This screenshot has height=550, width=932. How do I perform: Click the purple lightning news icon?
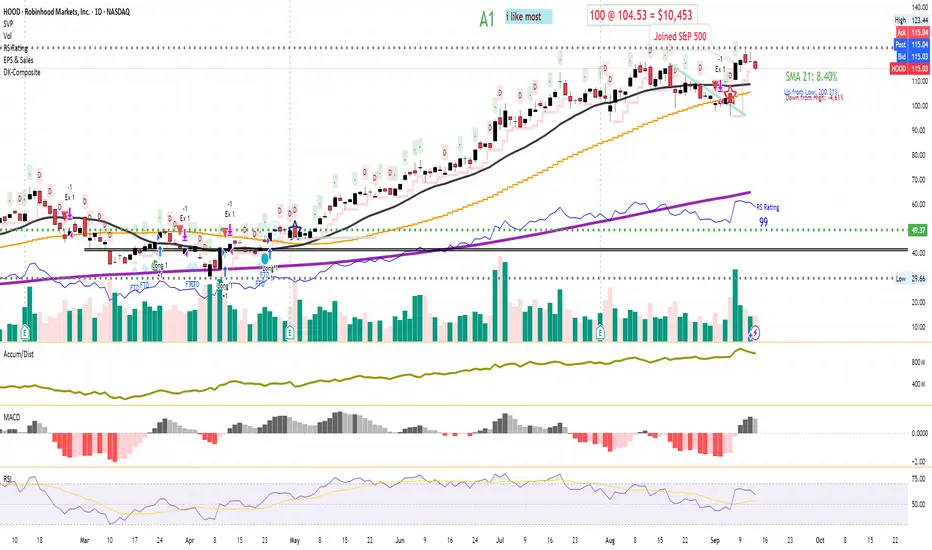click(755, 332)
